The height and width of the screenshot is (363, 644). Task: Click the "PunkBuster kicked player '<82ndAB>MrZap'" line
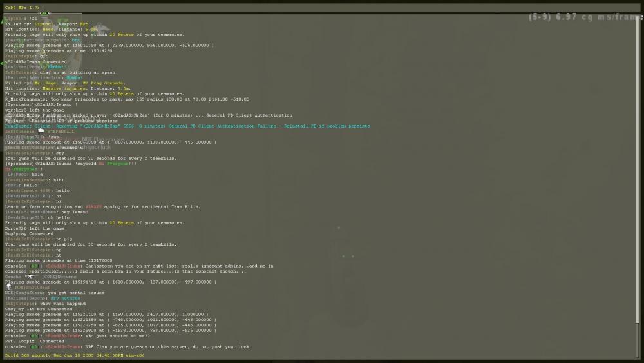click(x=149, y=115)
